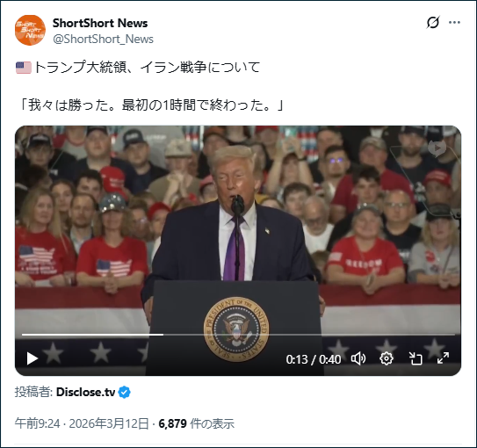Screen dimensions: 477x448
Task: Open the Disclose.tv poster link
Action: [x=86, y=392]
